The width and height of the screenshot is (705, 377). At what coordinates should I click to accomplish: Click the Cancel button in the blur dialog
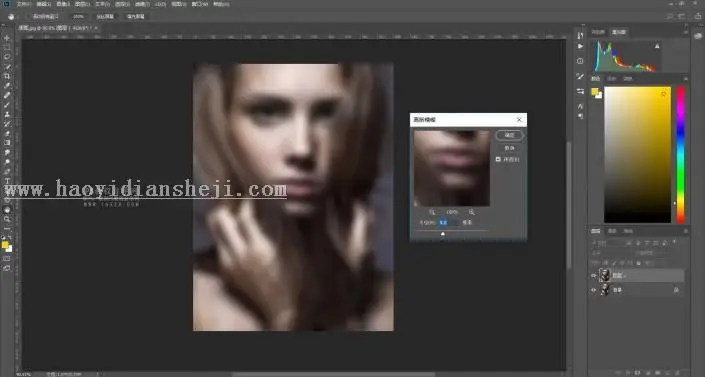[509, 148]
